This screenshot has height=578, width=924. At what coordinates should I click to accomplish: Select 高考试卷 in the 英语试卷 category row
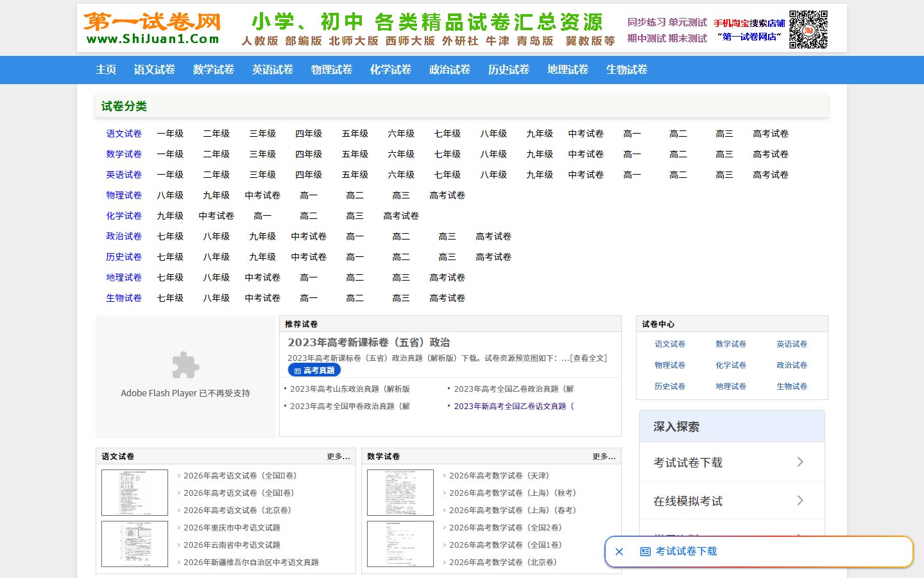pos(771,175)
